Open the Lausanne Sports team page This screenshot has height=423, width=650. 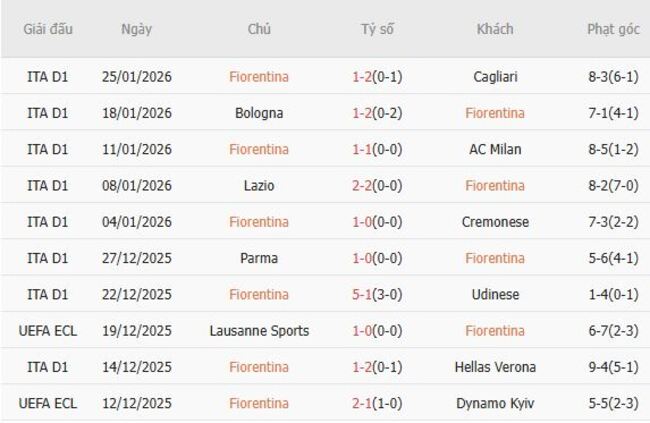click(x=259, y=330)
